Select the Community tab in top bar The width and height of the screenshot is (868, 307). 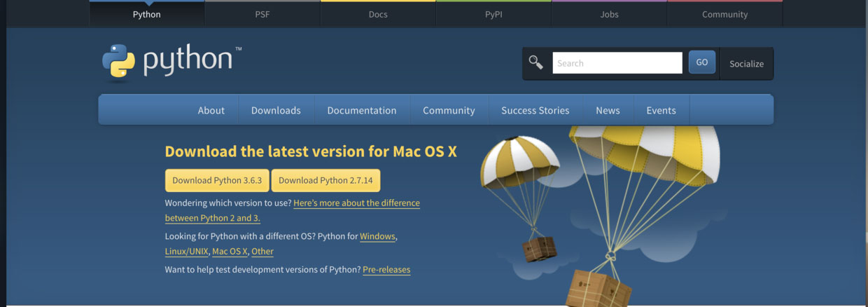724,14
